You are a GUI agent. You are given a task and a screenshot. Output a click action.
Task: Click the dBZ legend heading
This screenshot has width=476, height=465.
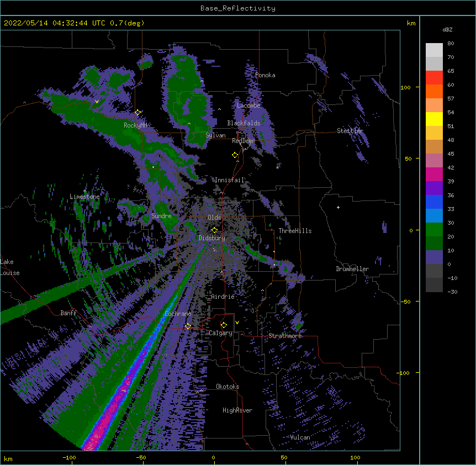(x=447, y=29)
